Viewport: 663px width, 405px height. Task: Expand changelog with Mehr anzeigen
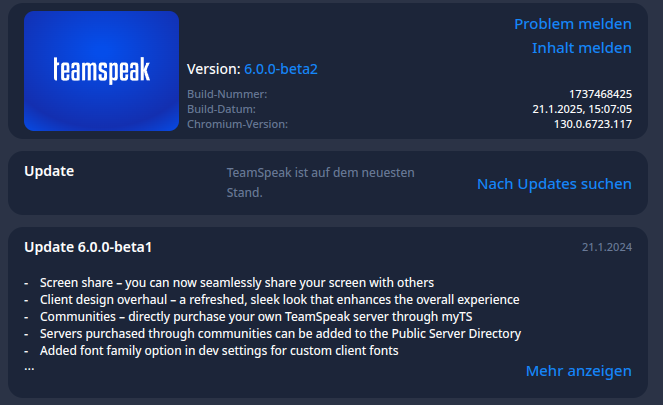coord(578,371)
